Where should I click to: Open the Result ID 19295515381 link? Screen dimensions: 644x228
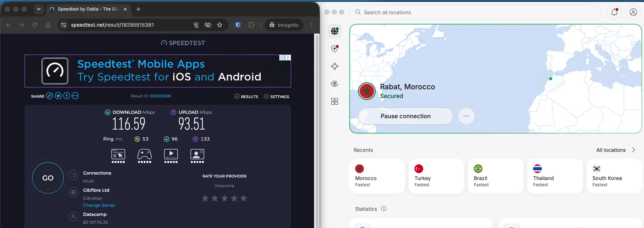(160, 96)
